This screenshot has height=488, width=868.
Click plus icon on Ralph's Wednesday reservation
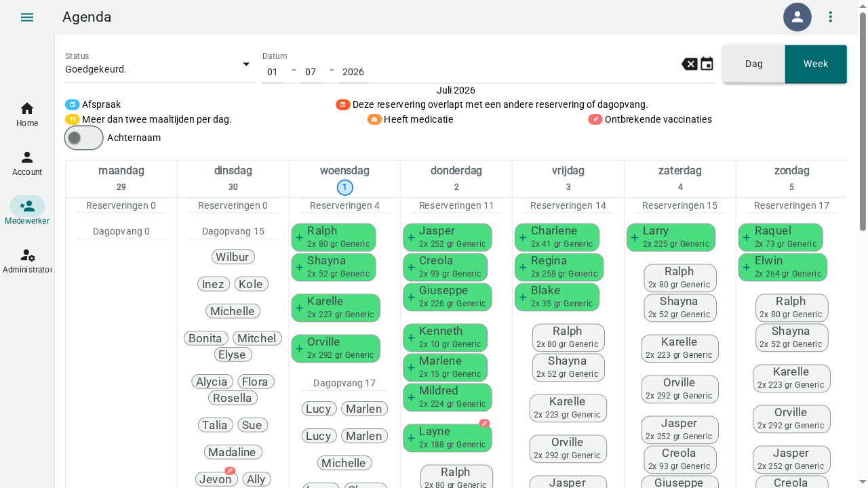[x=299, y=237]
